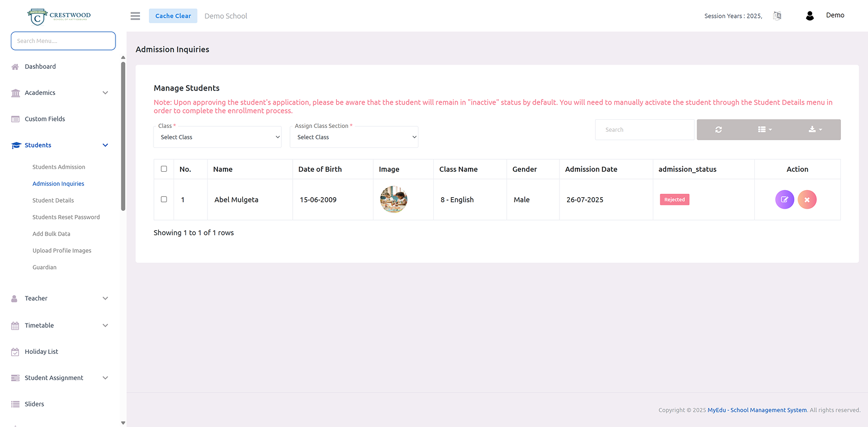Screen dimensions: 868x427
Task: Open Student Details in sidebar
Action: tap(53, 200)
